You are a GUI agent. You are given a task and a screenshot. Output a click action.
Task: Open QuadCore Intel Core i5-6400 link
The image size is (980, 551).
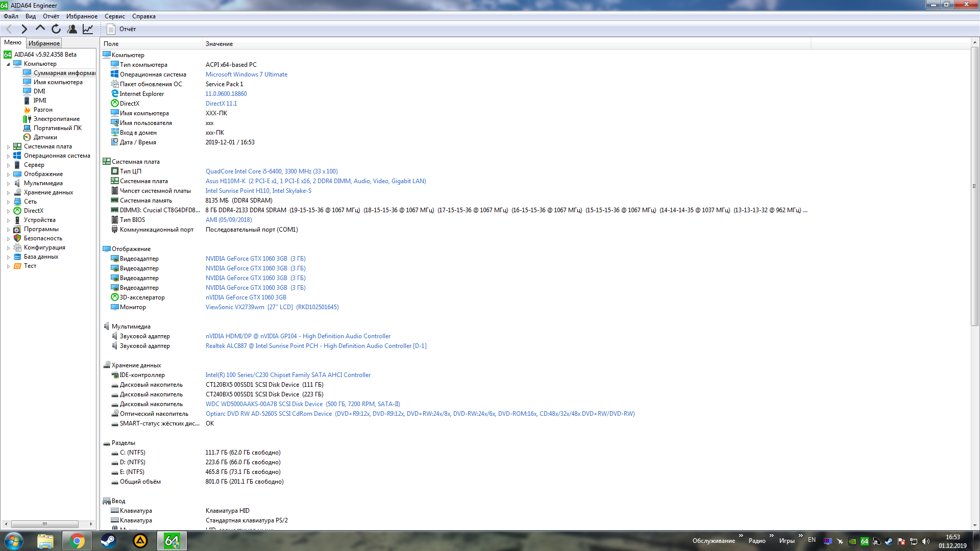click(x=272, y=171)
